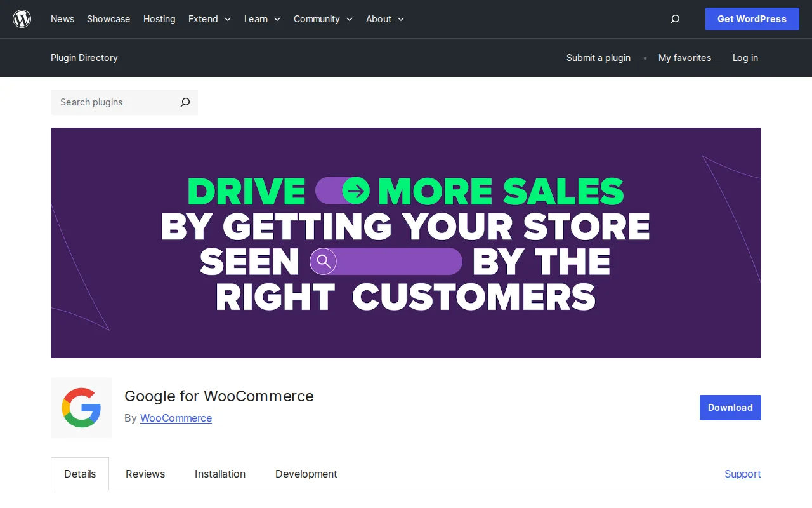Click the WordPress logo icon

[x=22, y=18]
